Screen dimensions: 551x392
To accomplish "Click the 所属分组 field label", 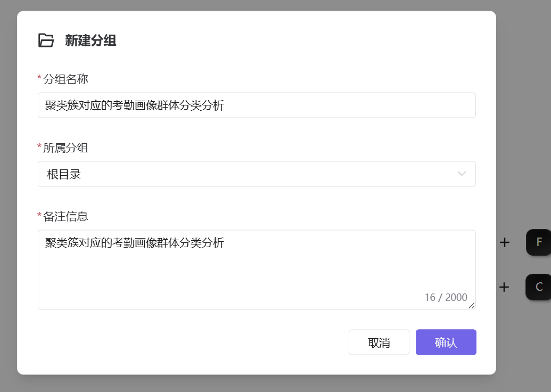I will pos(65,148).
